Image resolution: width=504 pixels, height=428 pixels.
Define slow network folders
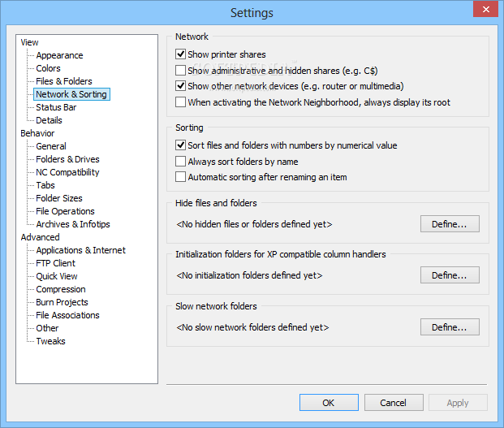450,327
